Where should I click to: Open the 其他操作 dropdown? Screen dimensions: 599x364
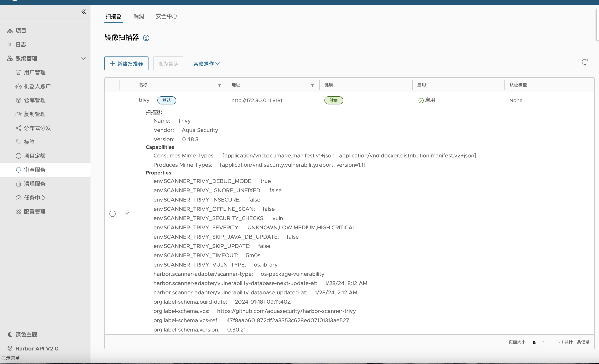(x=206, y=63)
